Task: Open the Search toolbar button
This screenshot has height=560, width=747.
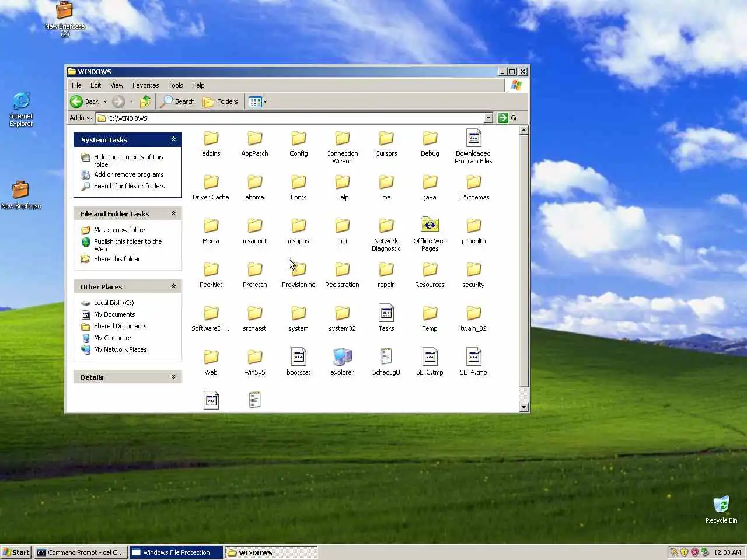Action: 178,101
